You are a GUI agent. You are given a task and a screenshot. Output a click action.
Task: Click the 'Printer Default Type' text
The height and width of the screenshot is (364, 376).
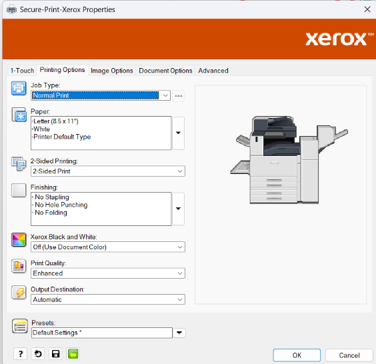62,137
